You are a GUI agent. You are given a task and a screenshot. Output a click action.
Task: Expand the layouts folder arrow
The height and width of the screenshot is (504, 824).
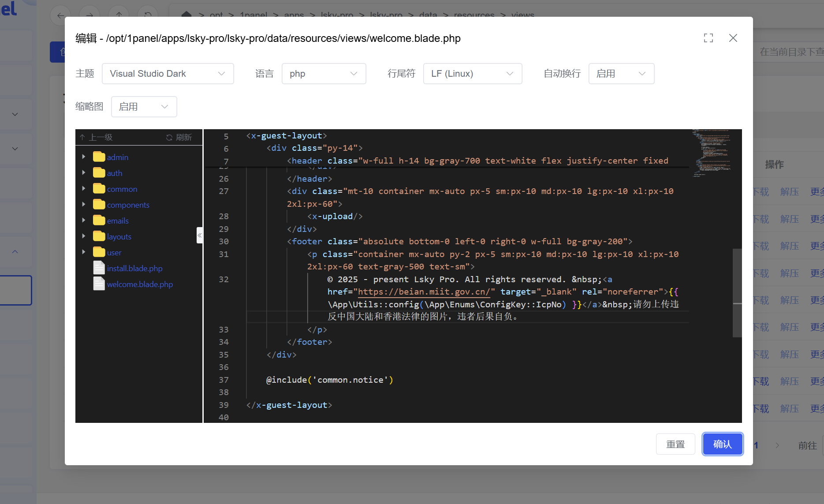tap(84, 236)
